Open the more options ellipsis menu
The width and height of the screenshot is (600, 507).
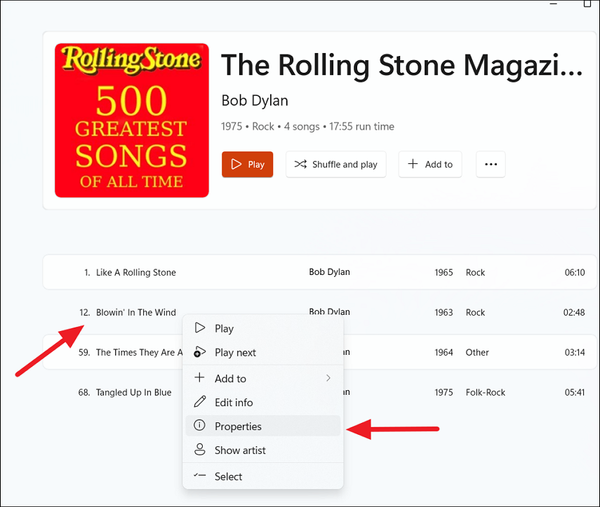[x=490, y=164]
